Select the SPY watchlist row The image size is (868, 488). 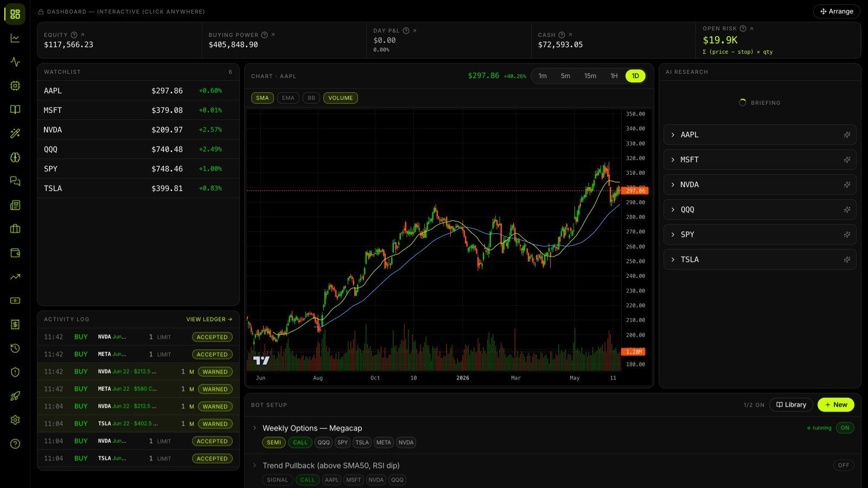click(x=138, y=169)
